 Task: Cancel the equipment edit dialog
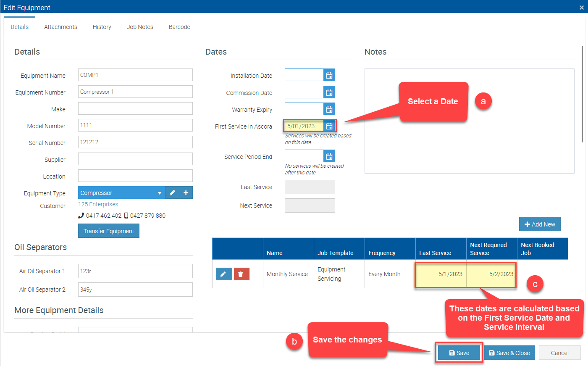coord(559,353)
